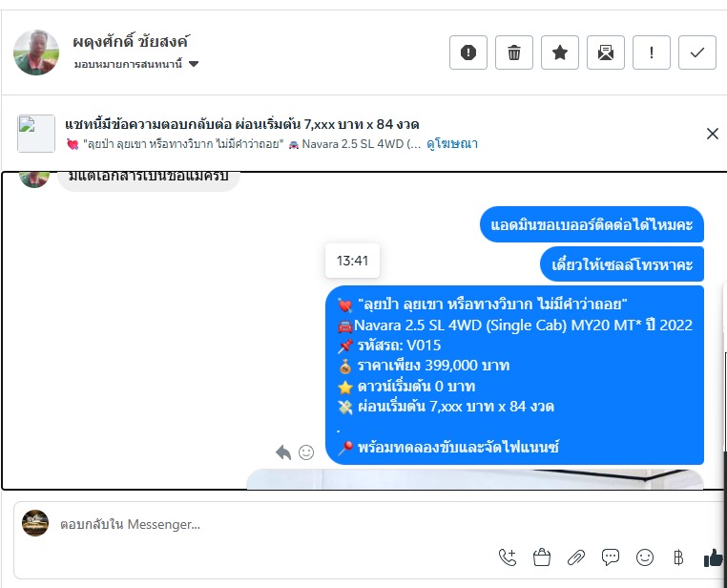Mark conversation as spam with the exclamation octagon icon

(x=468, y=52)
